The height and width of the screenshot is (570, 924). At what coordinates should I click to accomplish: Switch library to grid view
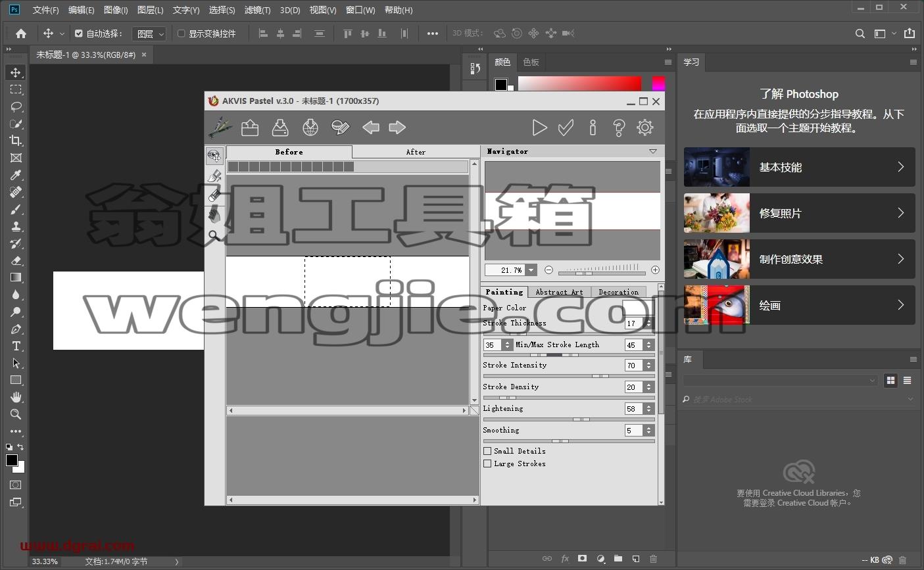(890, 380)
